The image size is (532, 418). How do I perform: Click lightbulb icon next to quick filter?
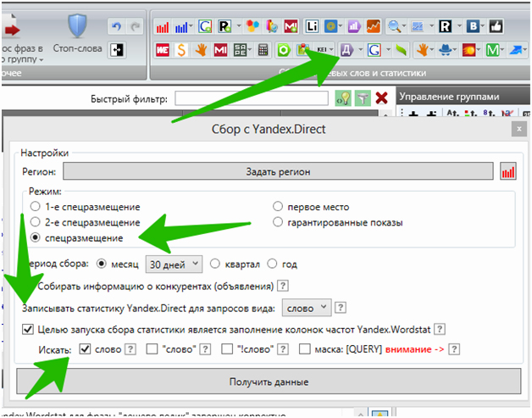tap(343, 98)
